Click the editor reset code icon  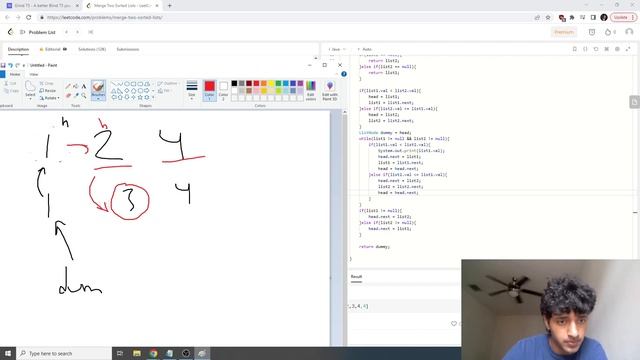(x=596, y=49)
